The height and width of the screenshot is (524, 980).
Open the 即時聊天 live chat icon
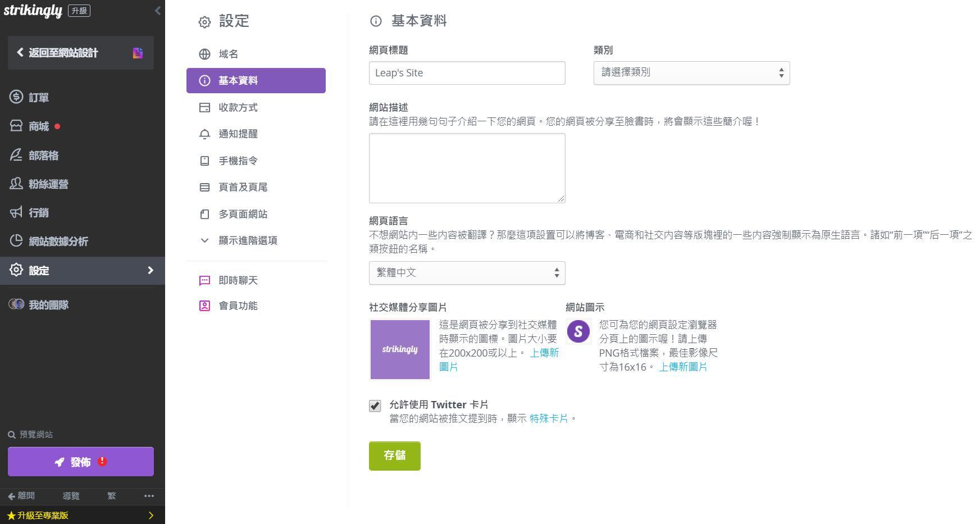[204, 280]
